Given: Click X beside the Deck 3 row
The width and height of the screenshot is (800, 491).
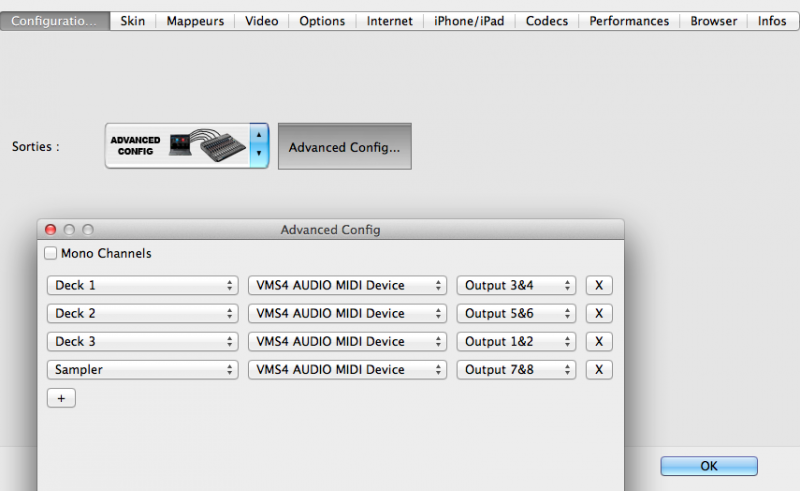Looking at the screenshot, I should [x=598, y=341].
